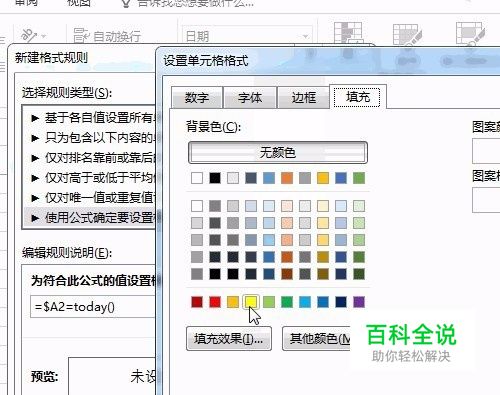Choose white swatch in top theme row
This screenshot has width=500, height=395.
(197, 178)
